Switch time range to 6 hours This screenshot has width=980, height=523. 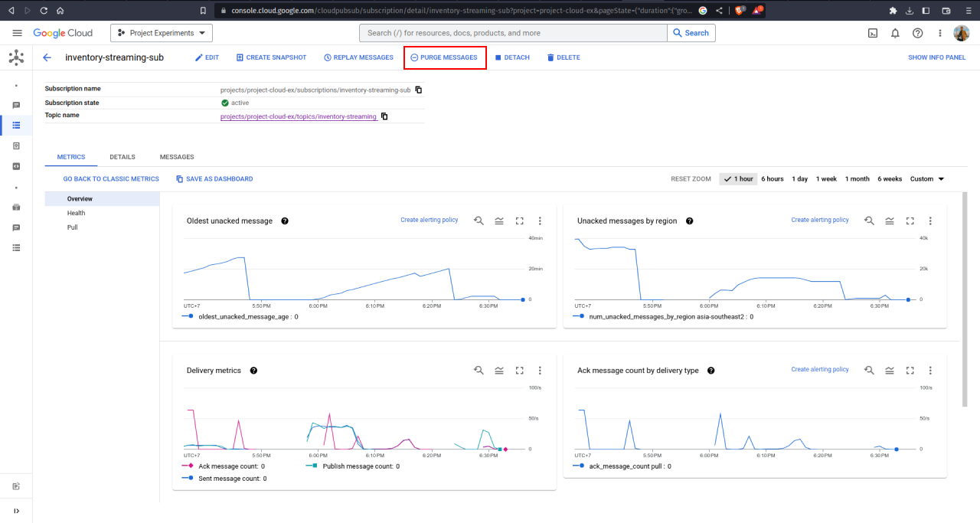(772, 179)
